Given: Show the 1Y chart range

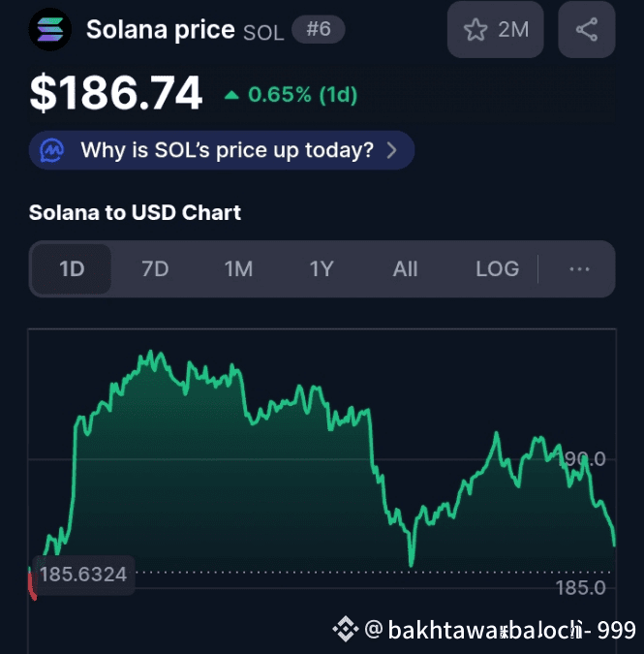Looking at the screenshot, I should (x=322, y=268).
